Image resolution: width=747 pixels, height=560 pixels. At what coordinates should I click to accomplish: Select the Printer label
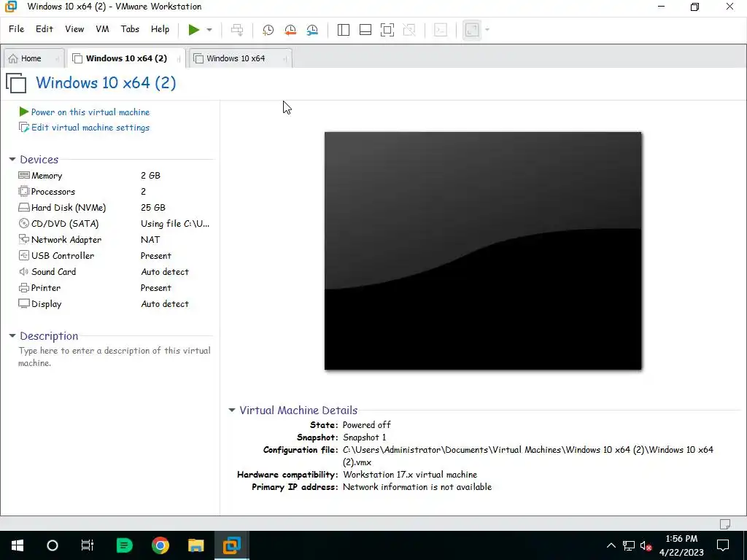point(46,287)
